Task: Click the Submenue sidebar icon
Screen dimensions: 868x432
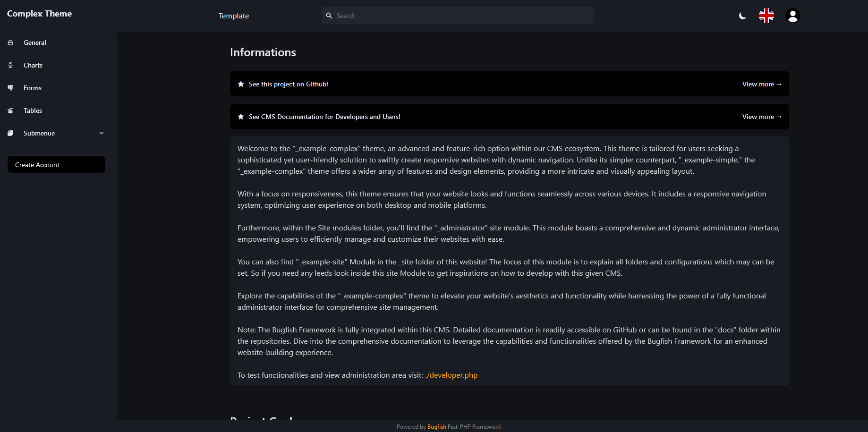Action: point(10,133)
